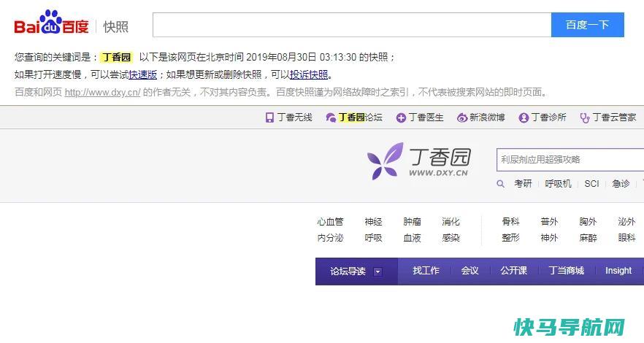Click the 丁香医生 plus icon
This screenshot has height=343, width=644.
tap(401, 118)
